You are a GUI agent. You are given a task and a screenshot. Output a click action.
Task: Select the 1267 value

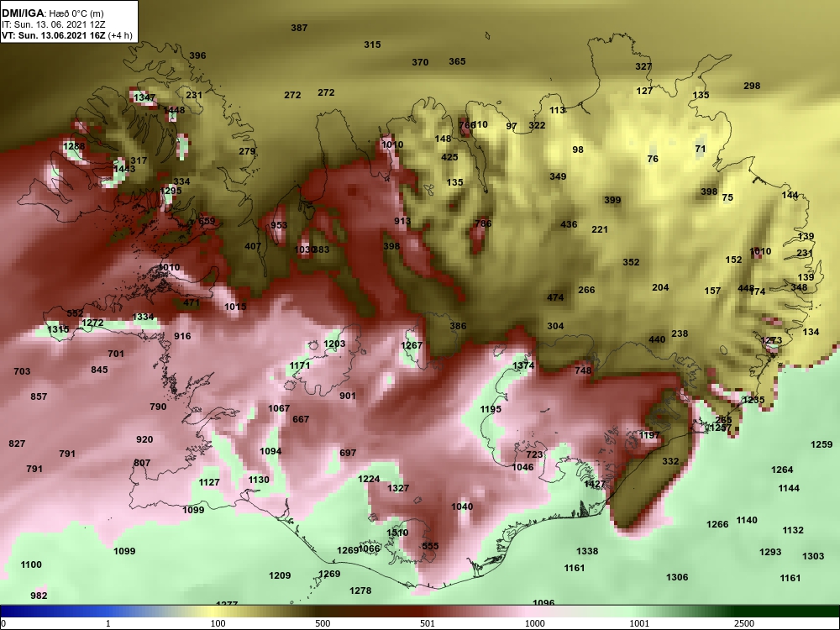click(412, 345)
